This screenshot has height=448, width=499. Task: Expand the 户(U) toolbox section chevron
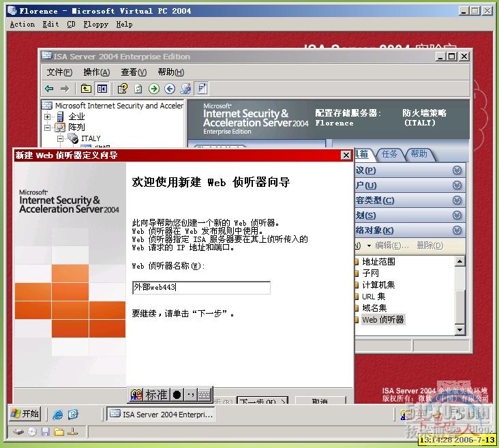coord(457,185)
